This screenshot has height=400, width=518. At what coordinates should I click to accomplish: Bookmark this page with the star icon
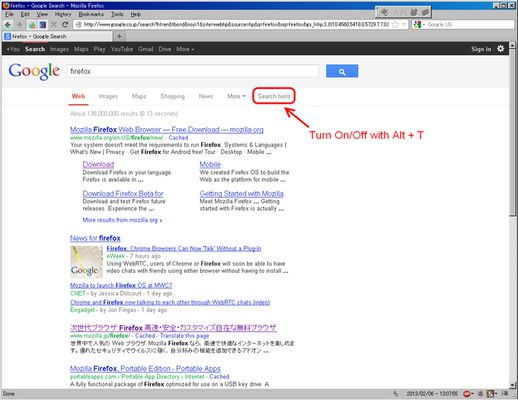395,25
